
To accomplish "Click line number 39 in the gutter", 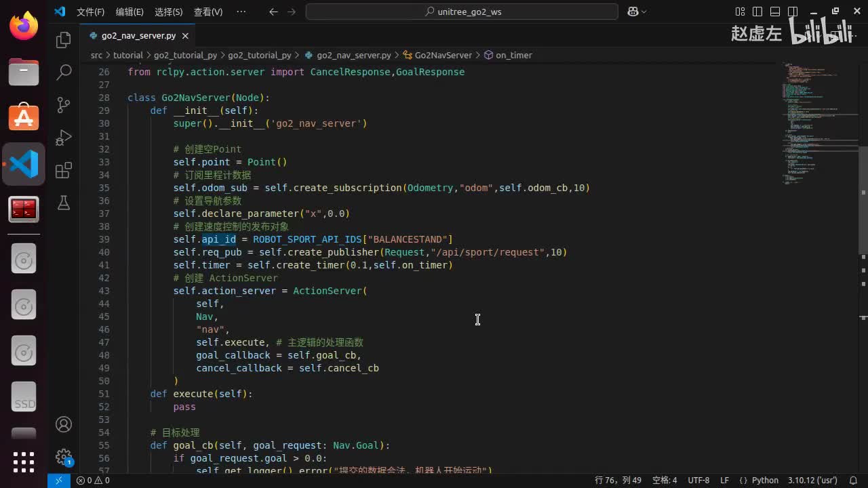I will [104, 239].
